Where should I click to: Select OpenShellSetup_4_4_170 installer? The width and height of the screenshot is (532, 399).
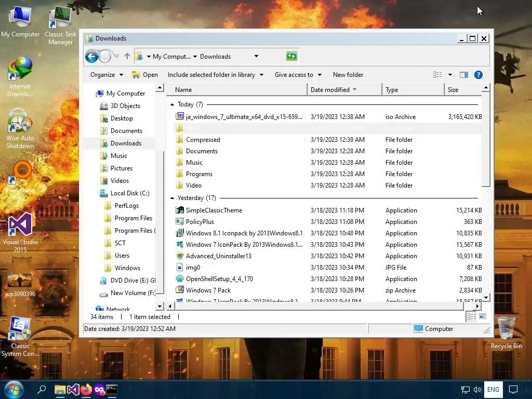(x=328, y=279)
